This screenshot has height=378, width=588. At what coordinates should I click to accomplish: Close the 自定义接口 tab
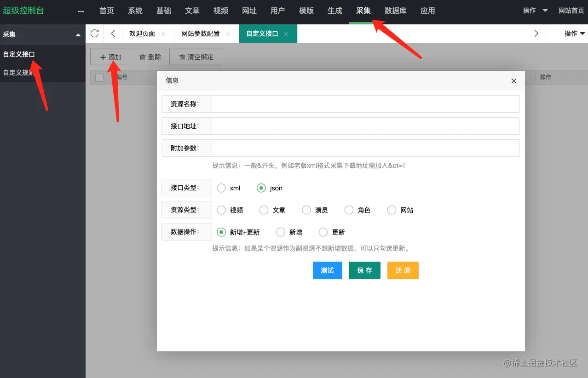286,34
